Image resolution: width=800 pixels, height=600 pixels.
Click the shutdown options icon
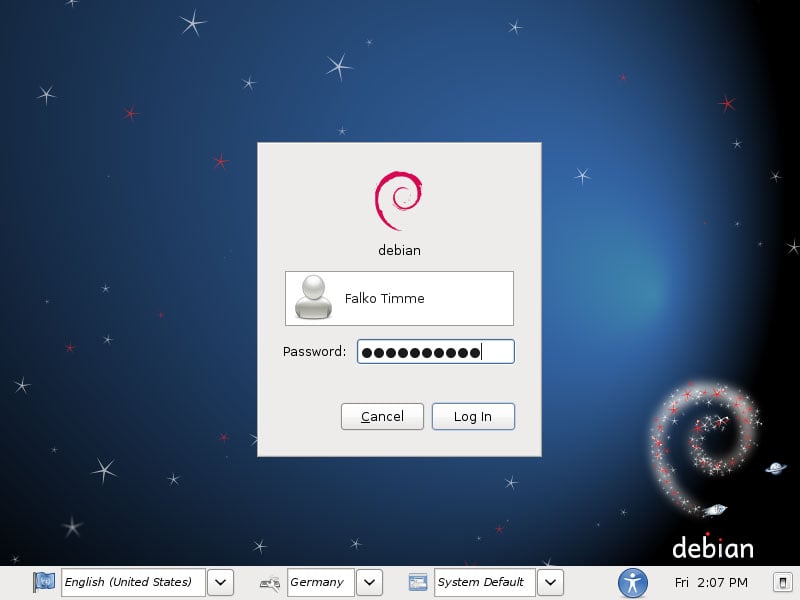click(x=782, y=582)
